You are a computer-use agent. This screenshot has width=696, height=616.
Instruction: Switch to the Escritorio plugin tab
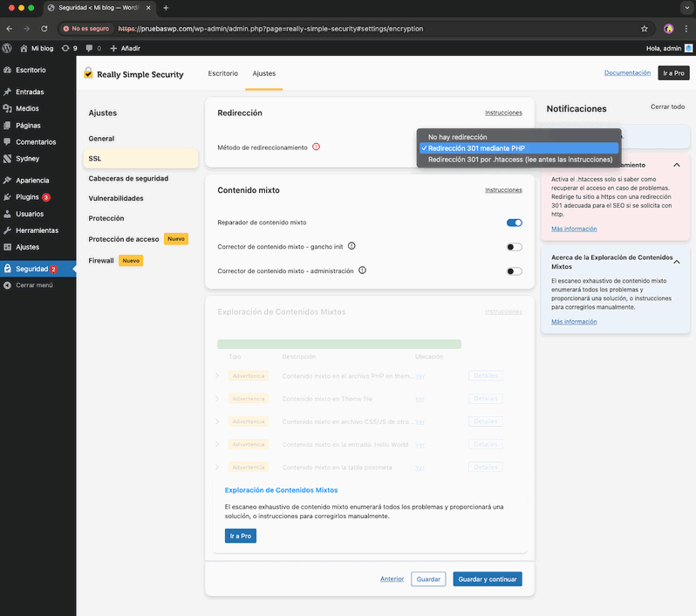(222, 73)
